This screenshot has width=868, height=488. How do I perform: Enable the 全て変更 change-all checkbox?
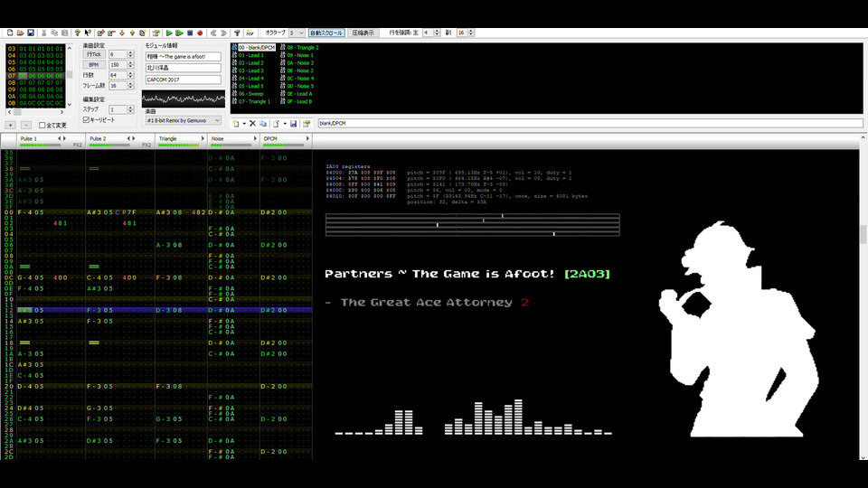point(42,126)
